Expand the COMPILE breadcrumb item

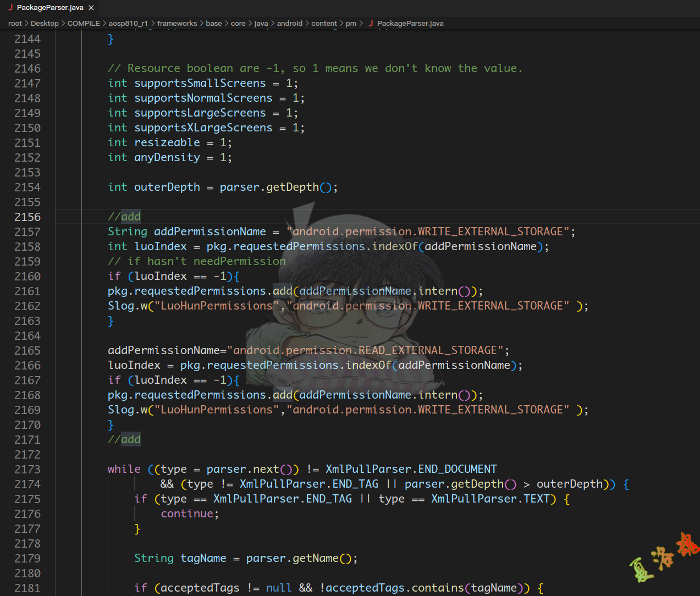click(84, 24)
